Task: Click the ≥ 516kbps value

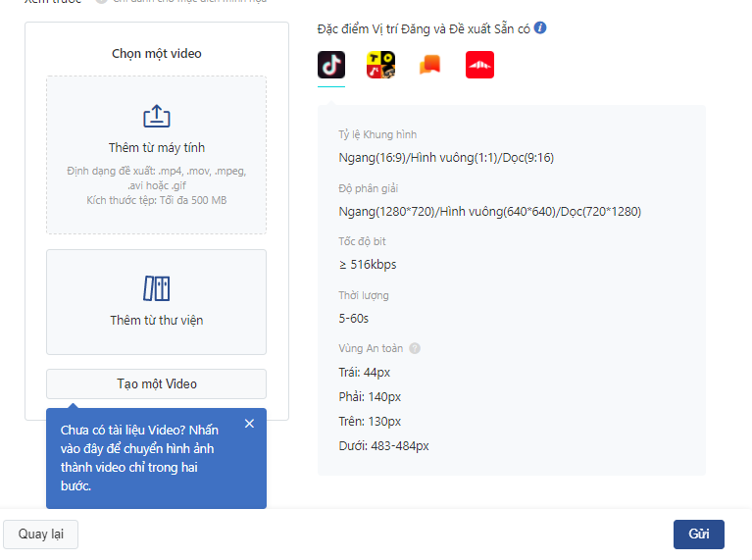Action: [x=368, y=265]
